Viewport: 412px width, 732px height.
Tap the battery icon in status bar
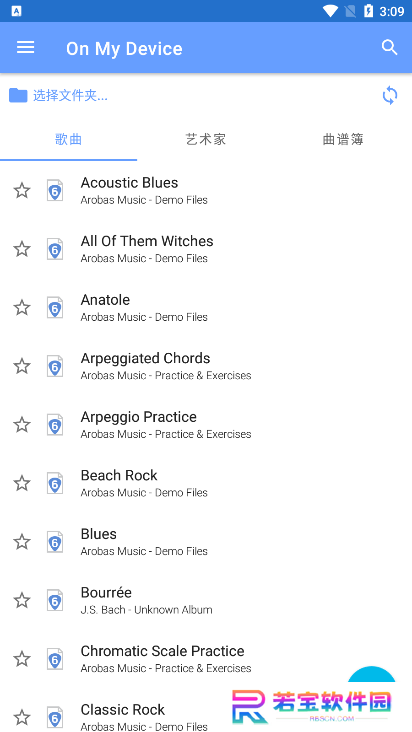click(368, 11)
